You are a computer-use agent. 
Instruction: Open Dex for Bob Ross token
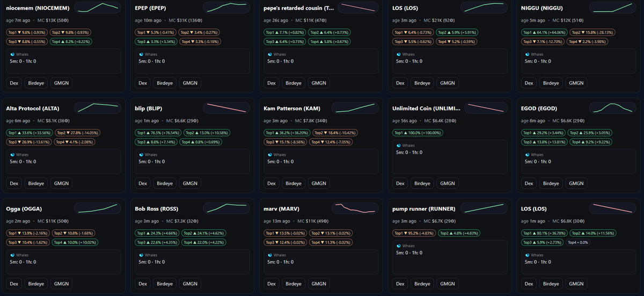143,284
